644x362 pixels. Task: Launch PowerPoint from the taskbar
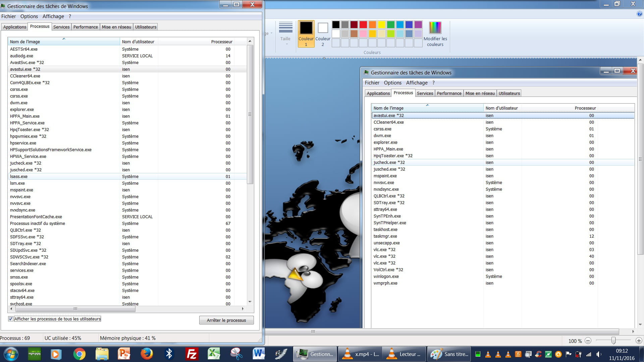[x=124, y=354]
